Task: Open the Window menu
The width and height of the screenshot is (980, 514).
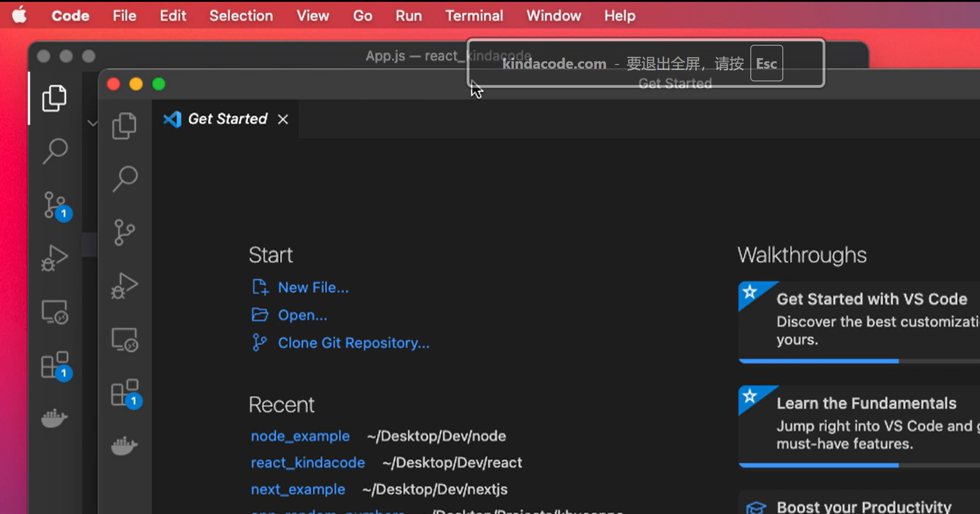Action: tap(554, 16)
